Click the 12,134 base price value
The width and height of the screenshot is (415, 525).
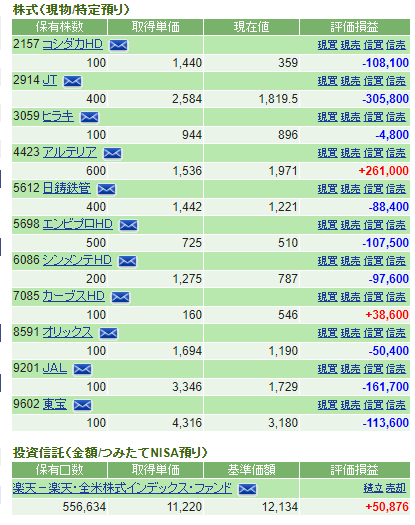[280, 507]
